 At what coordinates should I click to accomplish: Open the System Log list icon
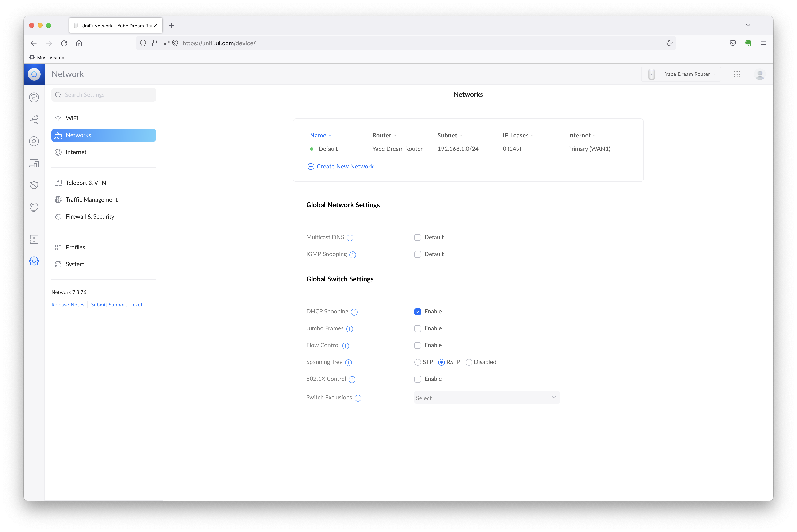pyautogui.click(x=34, y=239)
